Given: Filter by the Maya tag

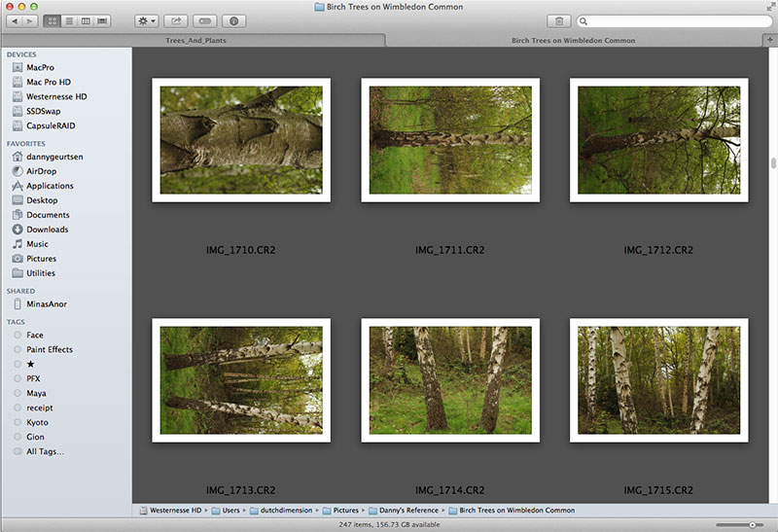Looking at the screenshot, I should (x=36, y=393).
